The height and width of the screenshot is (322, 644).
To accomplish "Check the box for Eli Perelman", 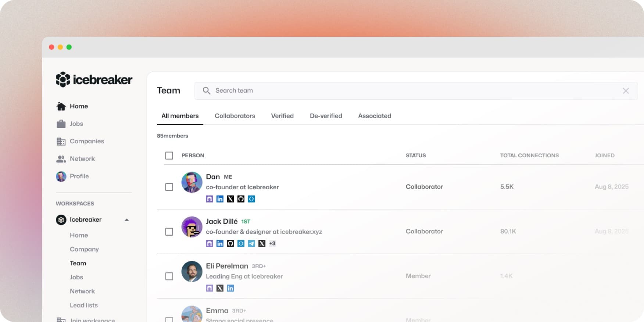I will click(169, 276).
